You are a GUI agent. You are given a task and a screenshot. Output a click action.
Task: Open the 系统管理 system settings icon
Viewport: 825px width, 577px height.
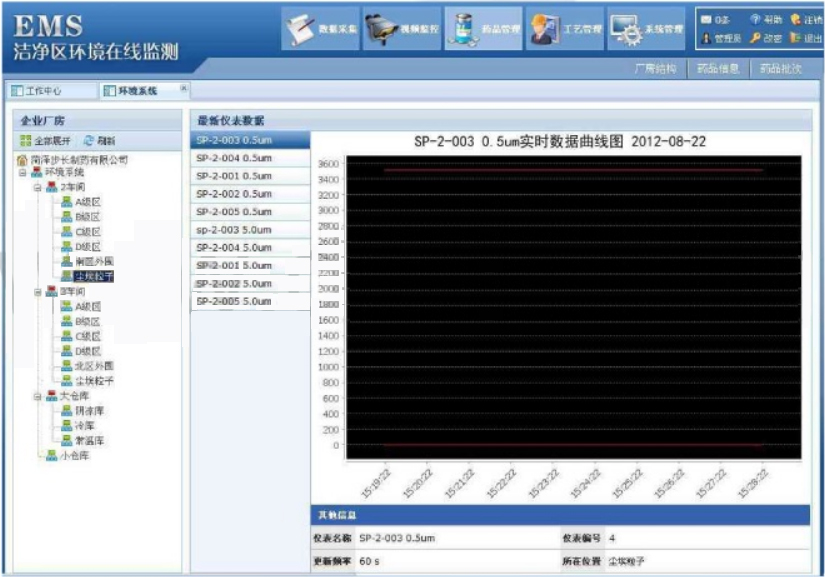click(x=646, y=29)
